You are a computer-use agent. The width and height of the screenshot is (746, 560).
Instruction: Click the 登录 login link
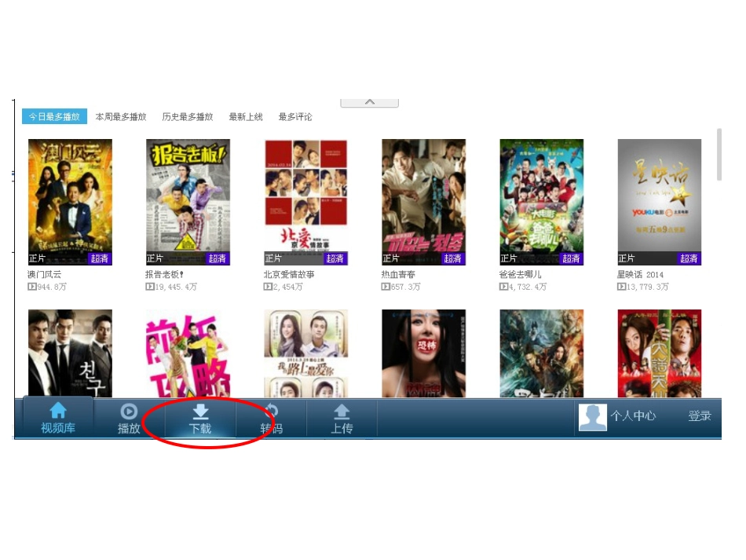coord(700,415)
